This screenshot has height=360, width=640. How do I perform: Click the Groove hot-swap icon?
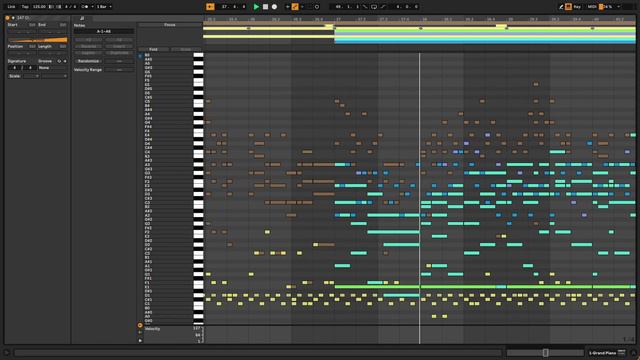coord(59,61)
